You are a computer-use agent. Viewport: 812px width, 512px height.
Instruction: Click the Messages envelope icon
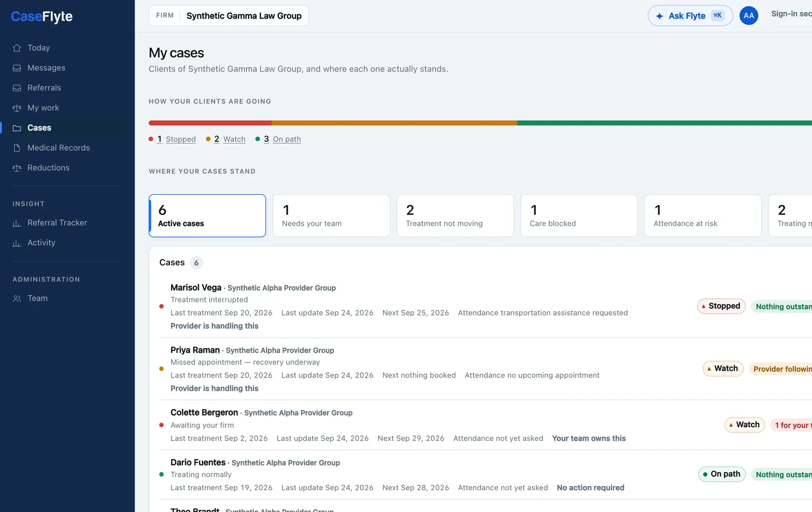[x=17, y=68]
